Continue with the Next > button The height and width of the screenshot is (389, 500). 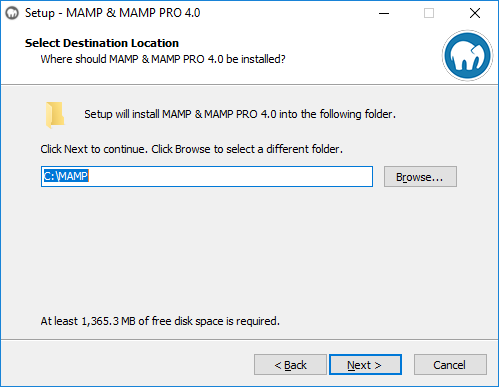tap(365, 365)
